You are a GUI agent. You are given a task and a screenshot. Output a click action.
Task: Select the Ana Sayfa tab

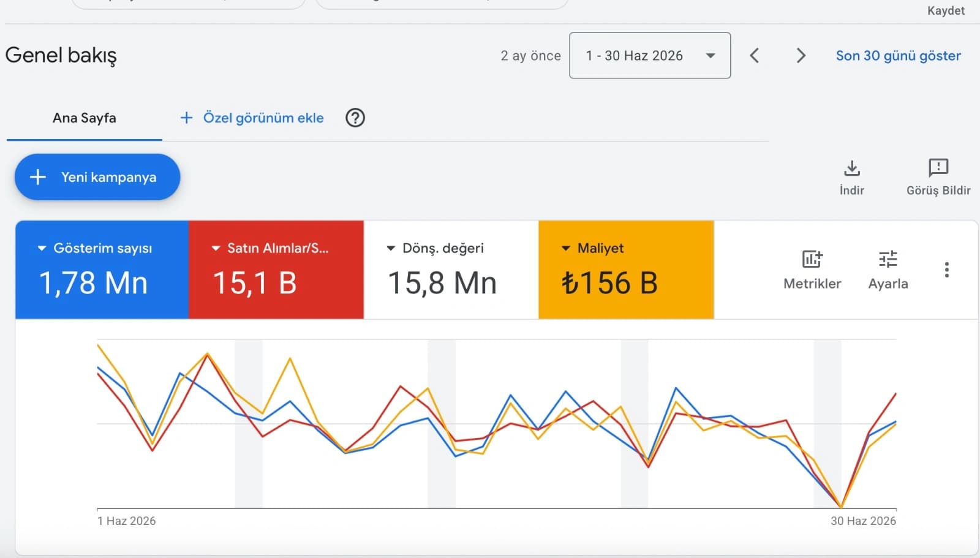coord(85,118)
